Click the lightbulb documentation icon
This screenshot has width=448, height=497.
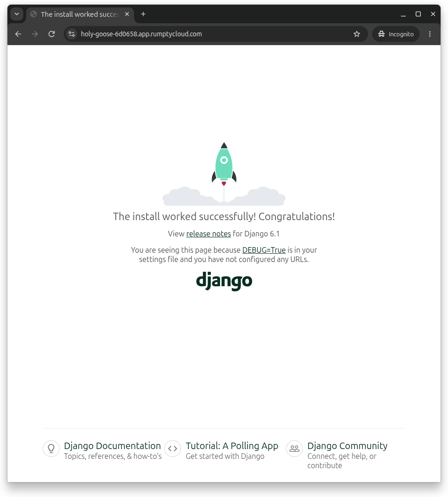(x=51, y=449)
